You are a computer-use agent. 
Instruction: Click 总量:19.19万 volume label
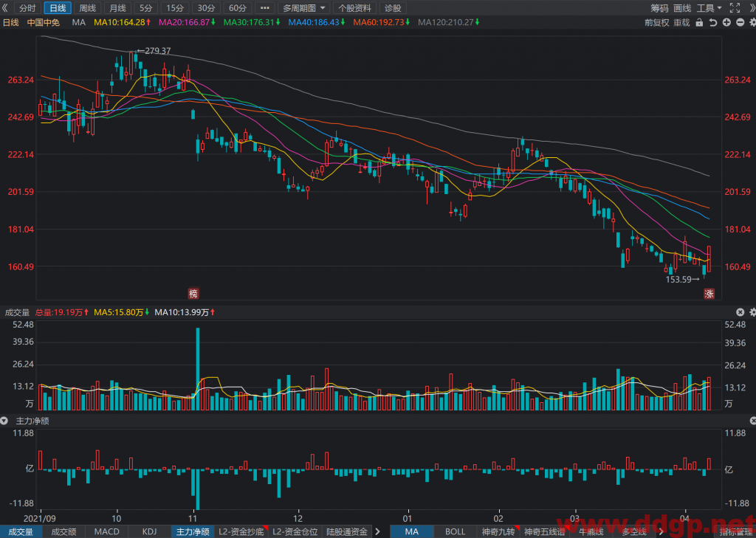[x=62, y=312]
